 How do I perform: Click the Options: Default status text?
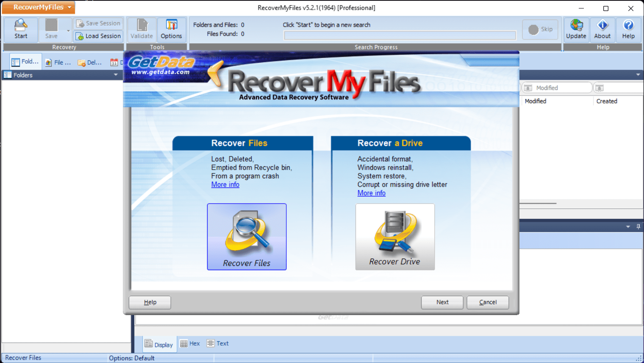click(132, 358)
